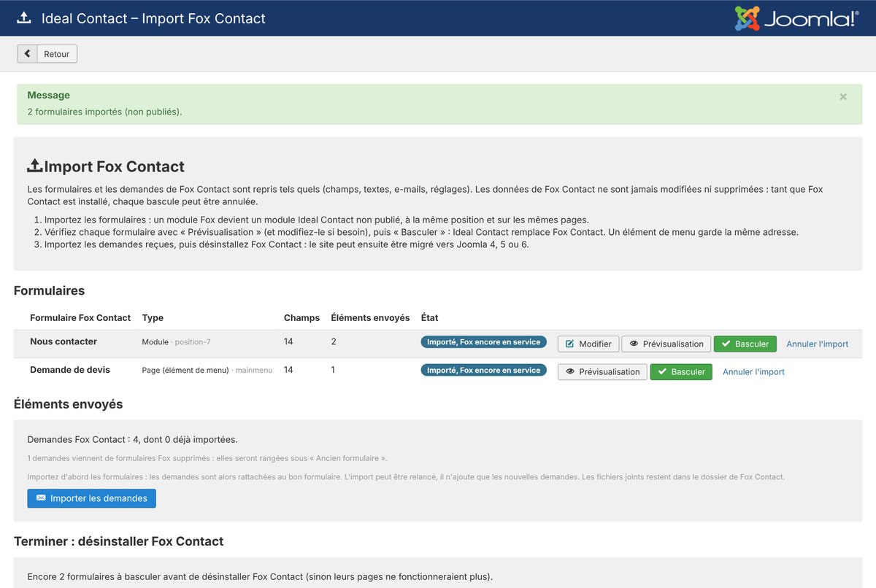Click the Importer les demandes button

[x=91, y=498]
